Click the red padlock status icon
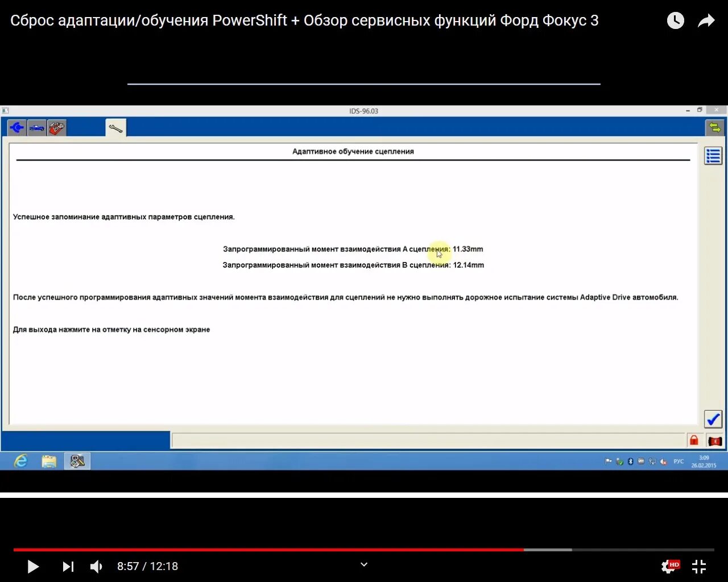Viewport: 728px width, 582px height. tap(694, 440)
